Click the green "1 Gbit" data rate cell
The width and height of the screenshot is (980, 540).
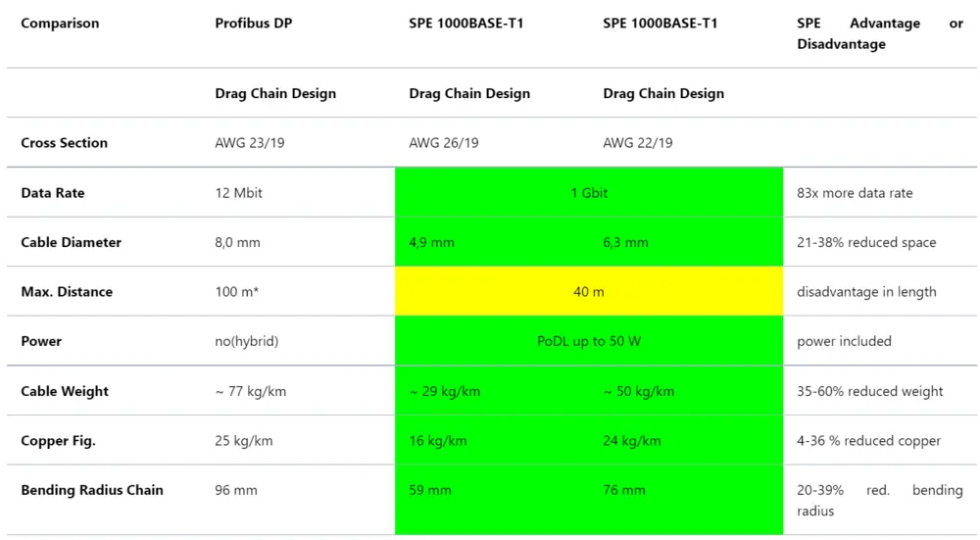point(589,193)
